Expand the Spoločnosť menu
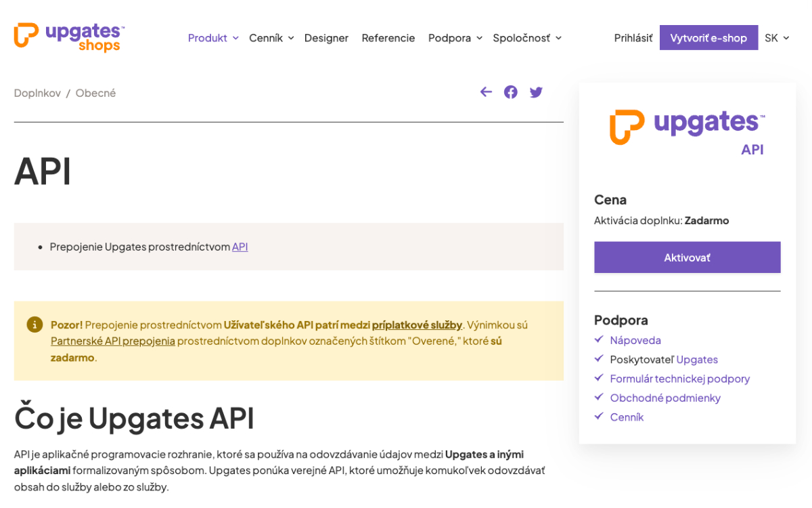Viewport: 812px width, 508px height. tap(526, 38)
